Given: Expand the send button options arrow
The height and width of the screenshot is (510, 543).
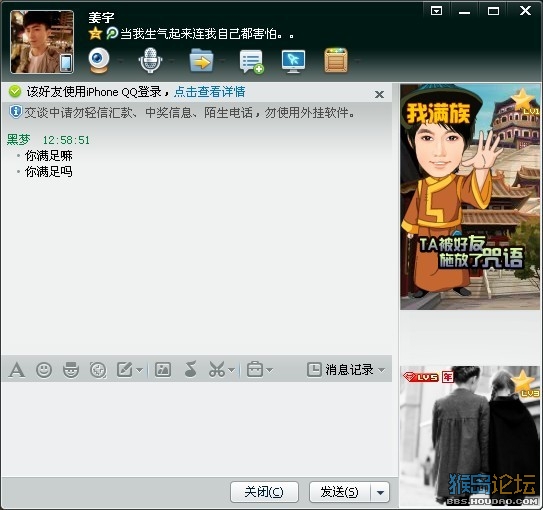Looking at the screenshot, I should pyautogui.click(x=380, y=492).
